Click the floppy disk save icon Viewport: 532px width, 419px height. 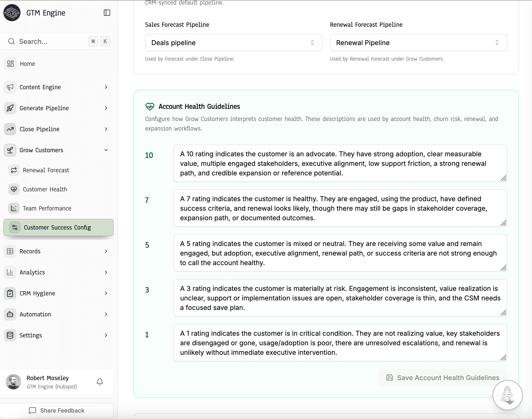[390, 377]
